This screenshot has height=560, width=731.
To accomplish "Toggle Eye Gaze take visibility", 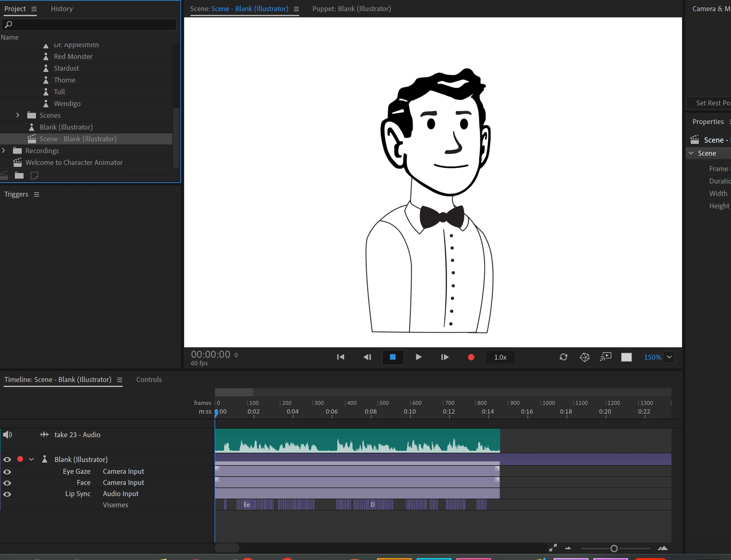I will (7, 472).
